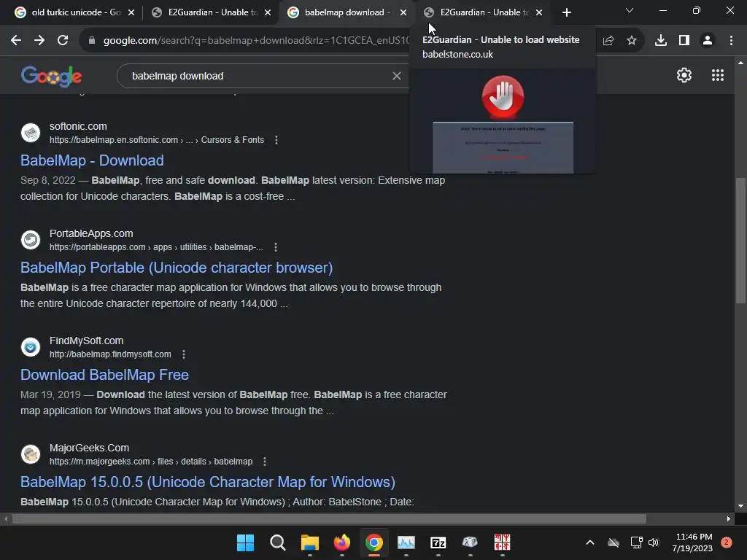Open a new browser tab
This screenshot has width=747, height=560.
(566, 12)
